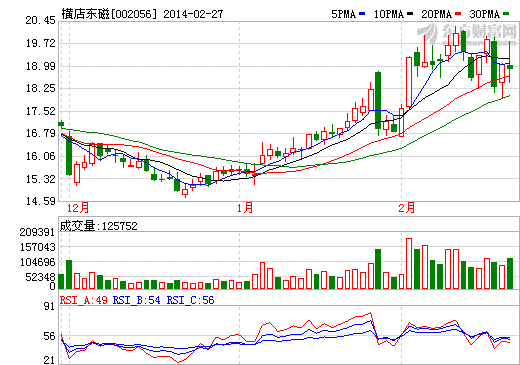The height and width of the screenshot is (365, 520).
Task: Click the 91 RSI axis value
Action: (x=49, y=306)
